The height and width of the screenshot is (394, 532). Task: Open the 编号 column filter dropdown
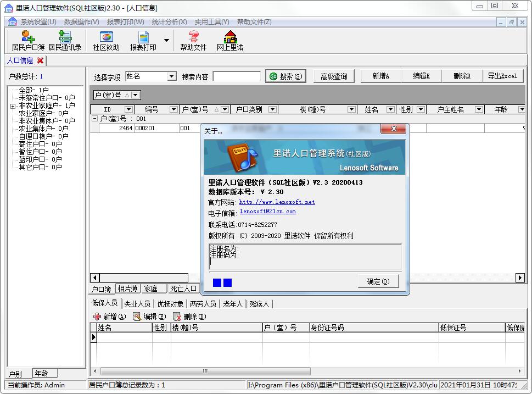(173, 109)
